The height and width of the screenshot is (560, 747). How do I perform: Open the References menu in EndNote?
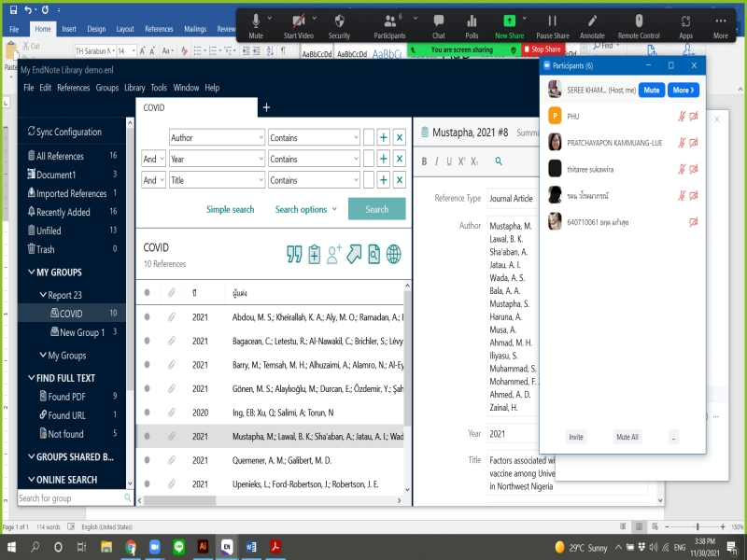tap(74, 88)
